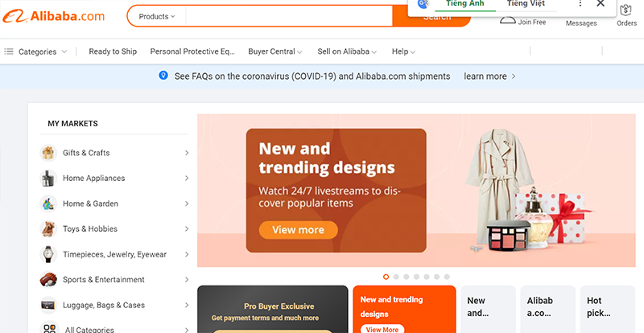Click View More on orange card
Screen dimensions: 644x333
[x=382, y=329]
